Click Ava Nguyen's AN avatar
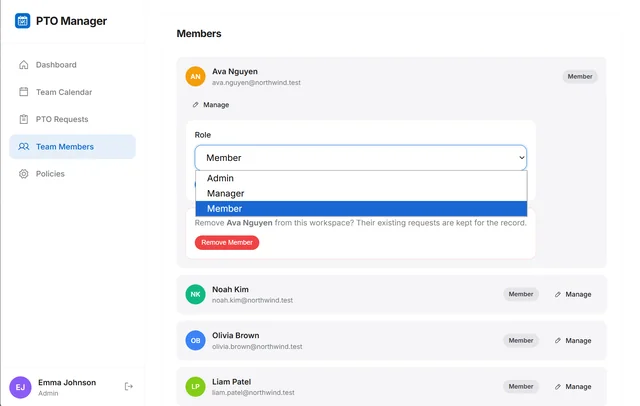Image resolution: width=640 pixels, height=406 pixels. 196,76
